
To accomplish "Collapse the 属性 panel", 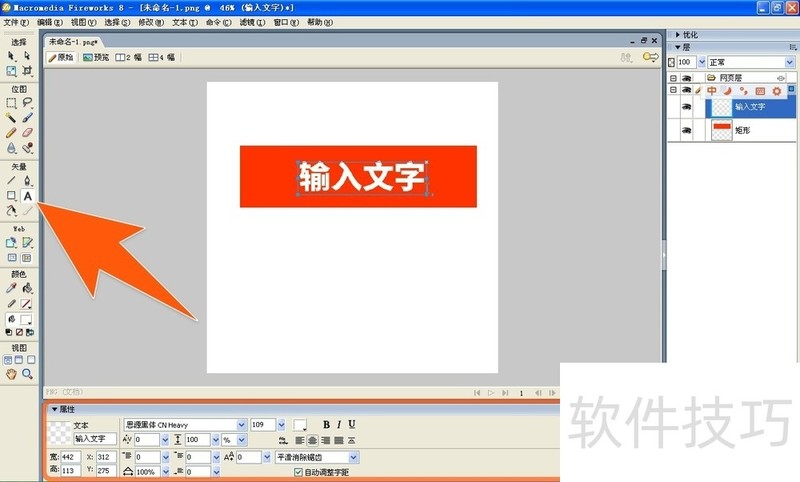I will point(55,409).
